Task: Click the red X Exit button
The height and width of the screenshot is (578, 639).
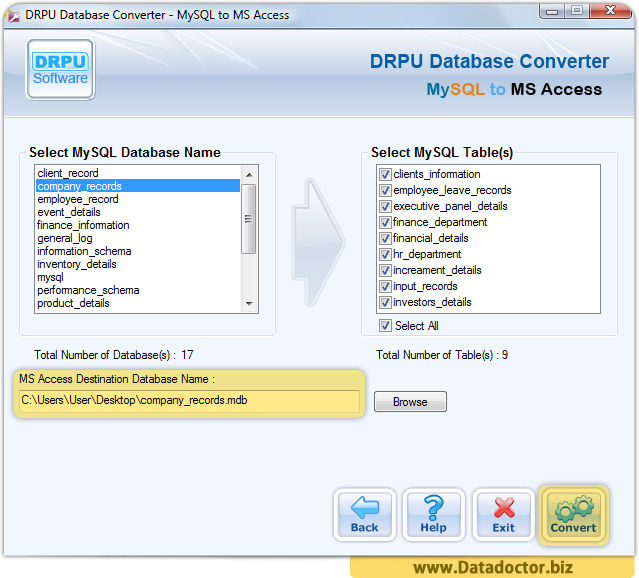Action: 504,515
